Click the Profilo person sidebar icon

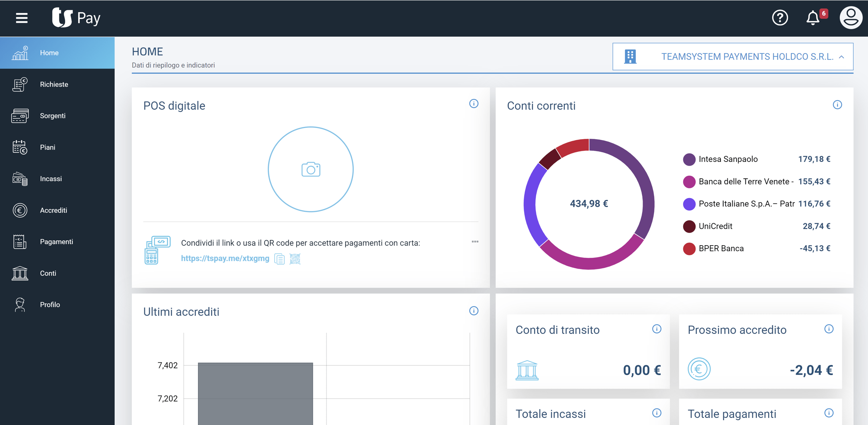(20, 305)
